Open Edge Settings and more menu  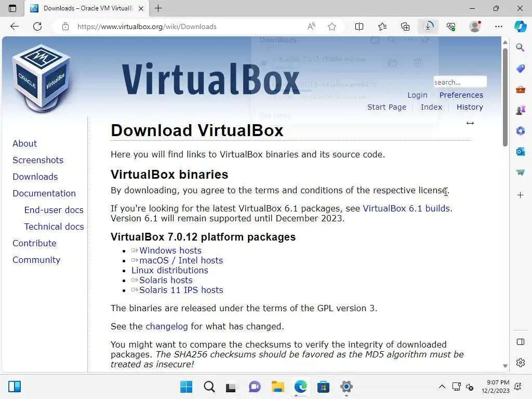[498, 26]
